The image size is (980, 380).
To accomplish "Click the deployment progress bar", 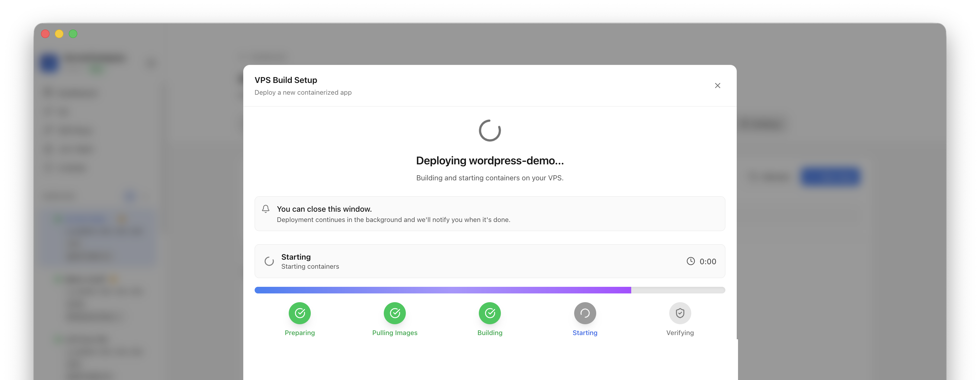I will click(490, 290).
